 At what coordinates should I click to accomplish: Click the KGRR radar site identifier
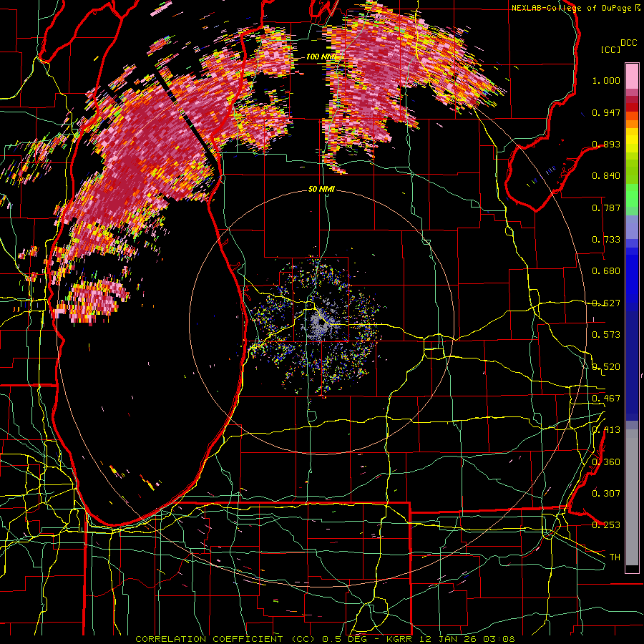(399, 639)
